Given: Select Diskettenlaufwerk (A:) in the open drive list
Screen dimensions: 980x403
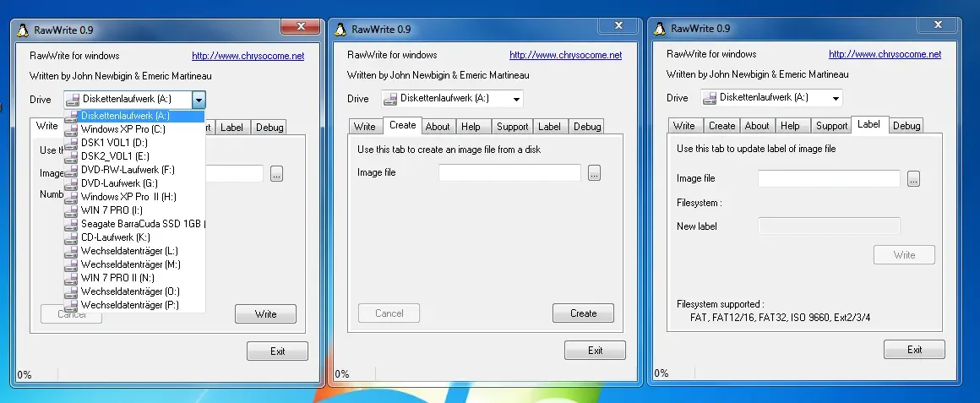Looking at the screenshot, I should pyautogui.click(x=133, y=116).
